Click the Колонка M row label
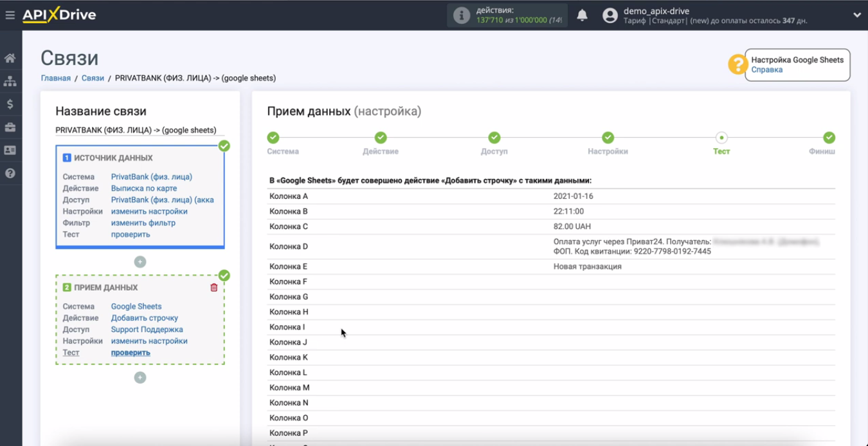The height and width of the screenshot is (446, 868). tap(289, 387)
